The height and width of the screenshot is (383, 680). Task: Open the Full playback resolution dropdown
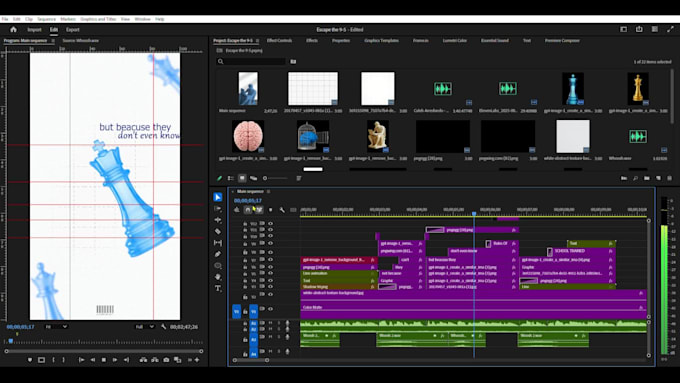pos(144,327)
